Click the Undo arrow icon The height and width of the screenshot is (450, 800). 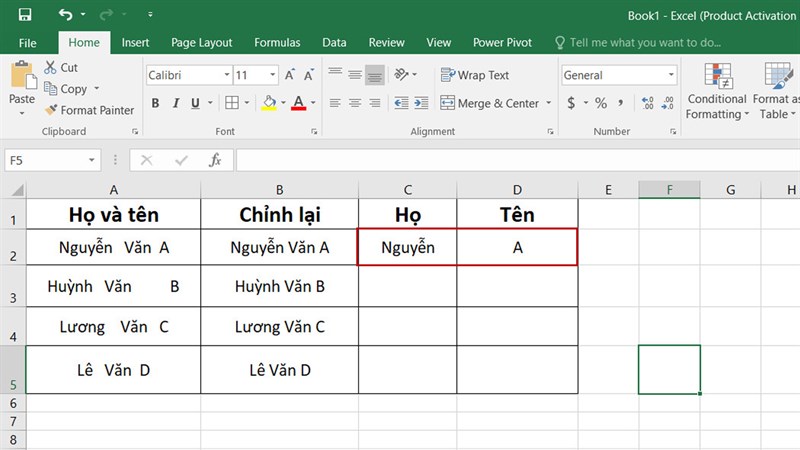pos(65,14)
